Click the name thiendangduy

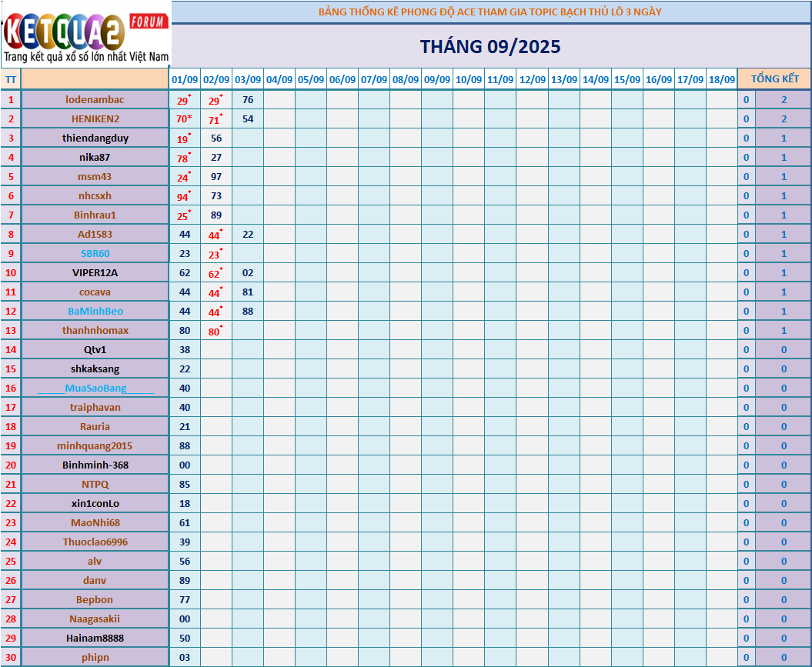pyautogui.click(x=95, y=138)
